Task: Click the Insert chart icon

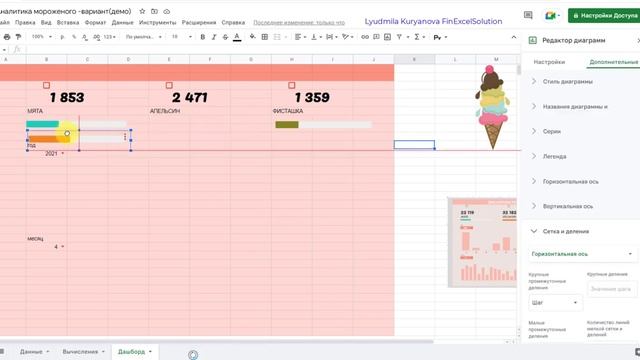Action: click(388, 37)
